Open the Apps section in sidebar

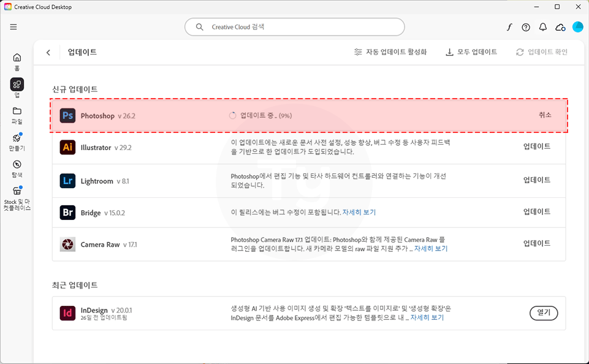17,88
